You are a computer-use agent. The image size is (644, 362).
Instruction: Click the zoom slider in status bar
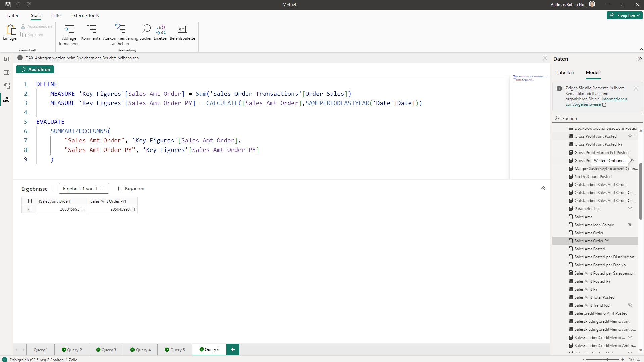607,359
